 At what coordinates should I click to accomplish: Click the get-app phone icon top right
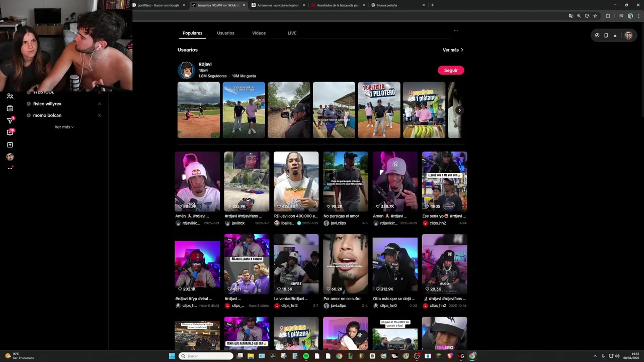[x=606, y=35]
